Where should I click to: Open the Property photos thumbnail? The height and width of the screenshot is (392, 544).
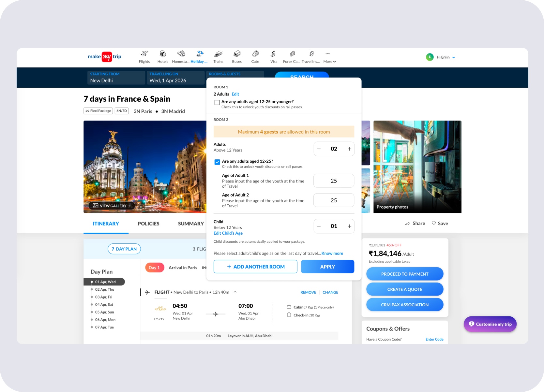(x=417, y=167)
